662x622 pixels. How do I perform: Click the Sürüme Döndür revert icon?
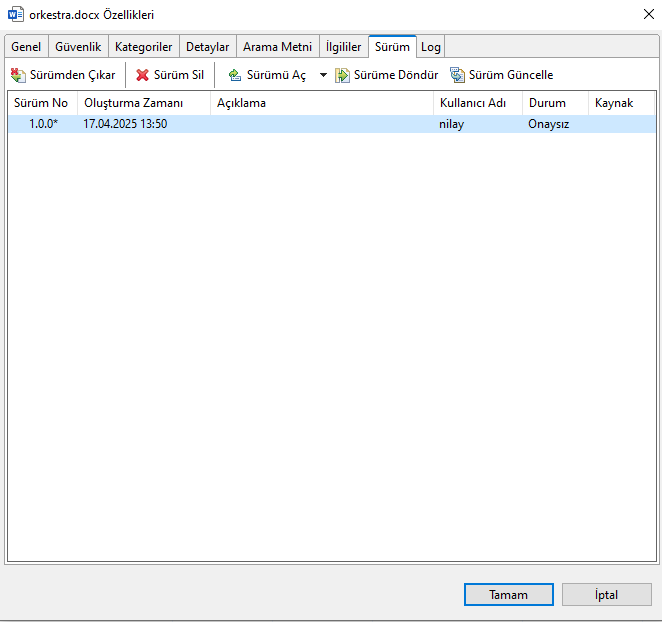(342, 75)
